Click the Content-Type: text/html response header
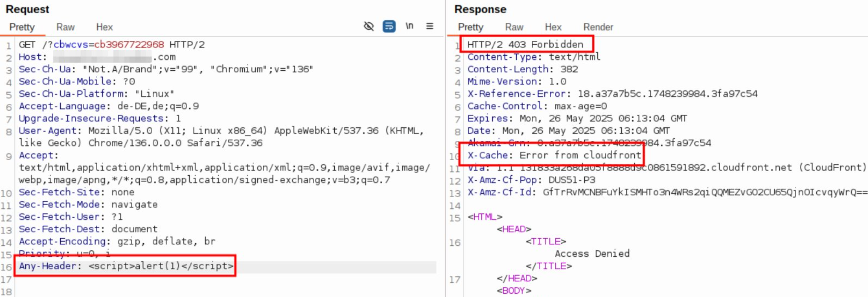868x297 pixels. click(x=534, y=57)
